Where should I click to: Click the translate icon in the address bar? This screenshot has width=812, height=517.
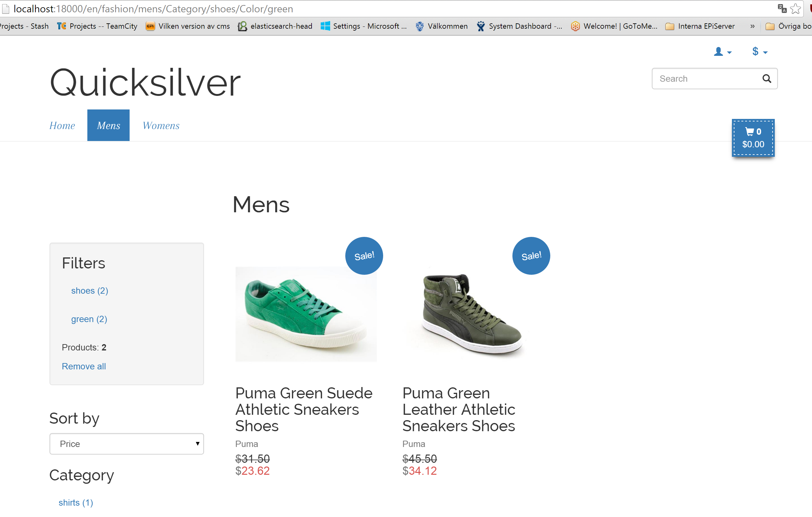pos(782,8)
